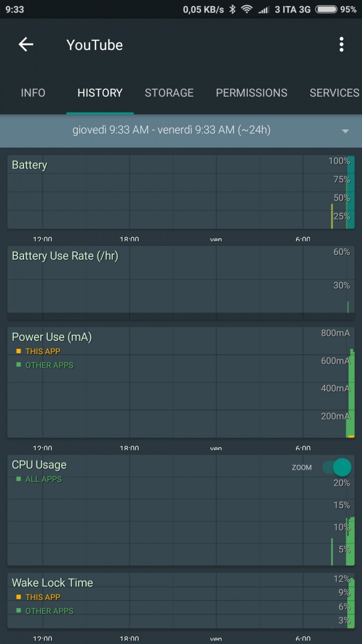Image resolution: width=362 pixels, height=644 pixels.
Task: Tap the Power Use (mA) chart
Action: (x=181, y=382)
